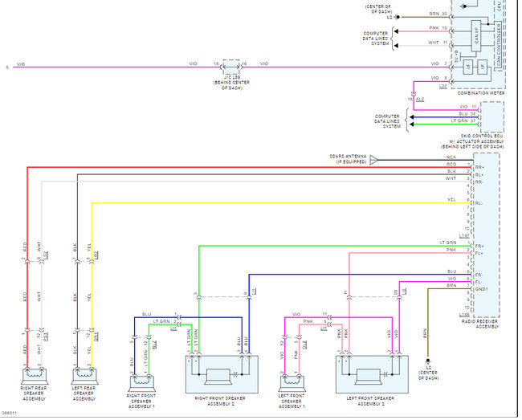Click the "366511" diagram number
The width and height of the screenshot is (522, 420).
tap(9, 413)
